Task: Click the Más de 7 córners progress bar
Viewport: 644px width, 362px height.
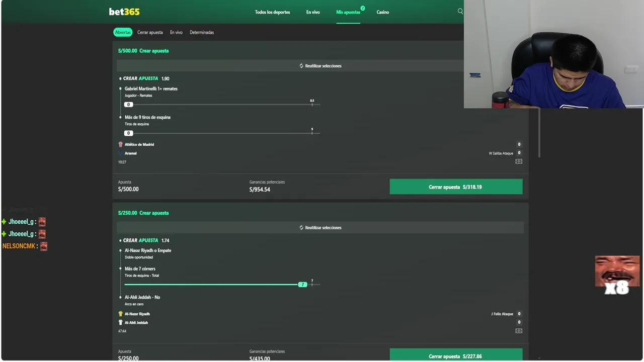Action: [x=222, y=285]
